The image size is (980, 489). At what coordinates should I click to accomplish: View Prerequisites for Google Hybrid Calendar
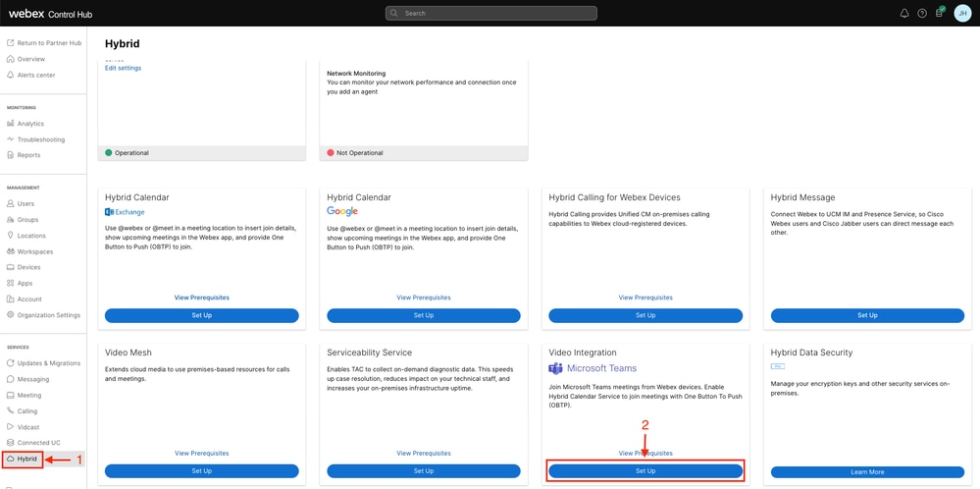pos(424,298)
